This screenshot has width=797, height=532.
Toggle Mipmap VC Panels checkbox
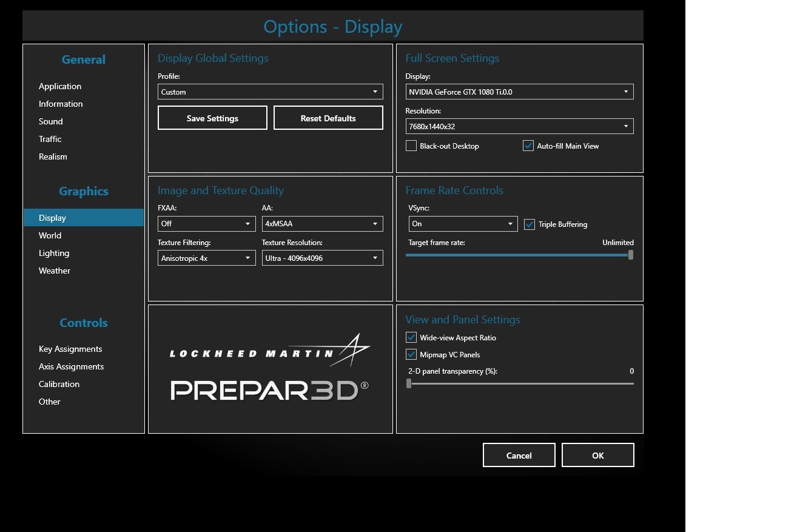tap(411, 355)
